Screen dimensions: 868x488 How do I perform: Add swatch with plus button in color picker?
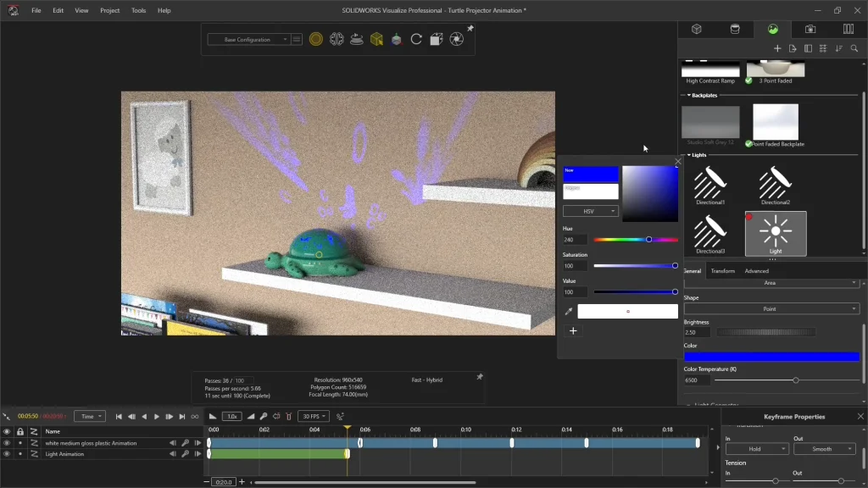[x=573, y=331]
